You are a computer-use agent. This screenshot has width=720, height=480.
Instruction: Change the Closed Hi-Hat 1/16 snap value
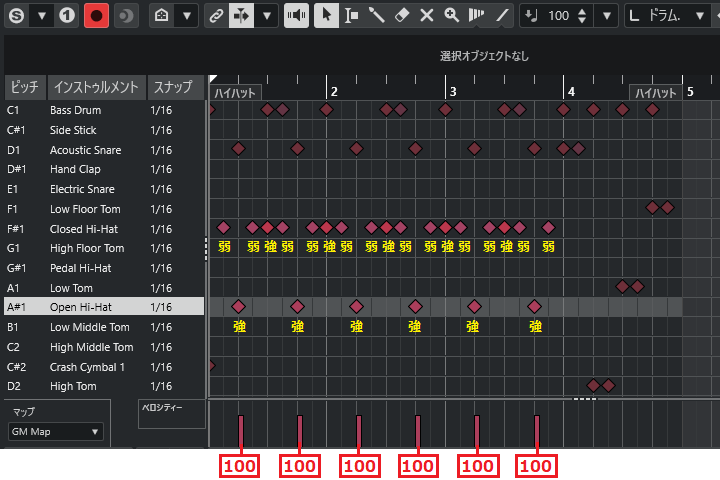click(161, 229)
